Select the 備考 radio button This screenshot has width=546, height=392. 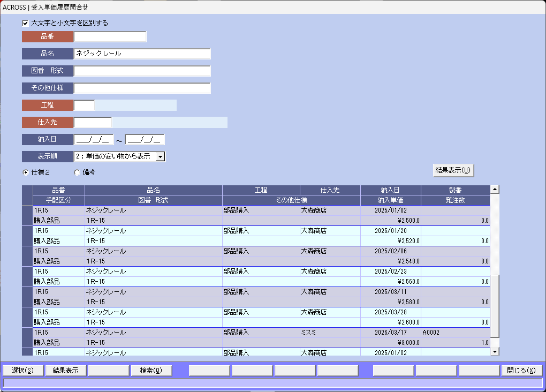[77, 172]
